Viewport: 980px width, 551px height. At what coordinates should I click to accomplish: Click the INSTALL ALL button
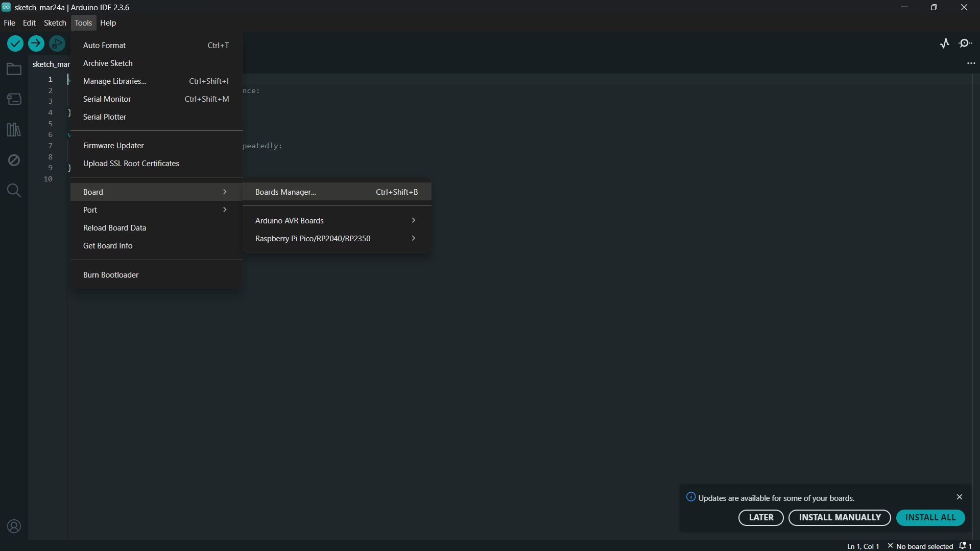(930, 518)
